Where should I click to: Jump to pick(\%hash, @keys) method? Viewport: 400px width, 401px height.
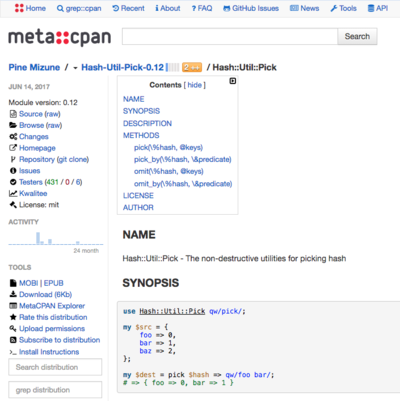point(168,147)
